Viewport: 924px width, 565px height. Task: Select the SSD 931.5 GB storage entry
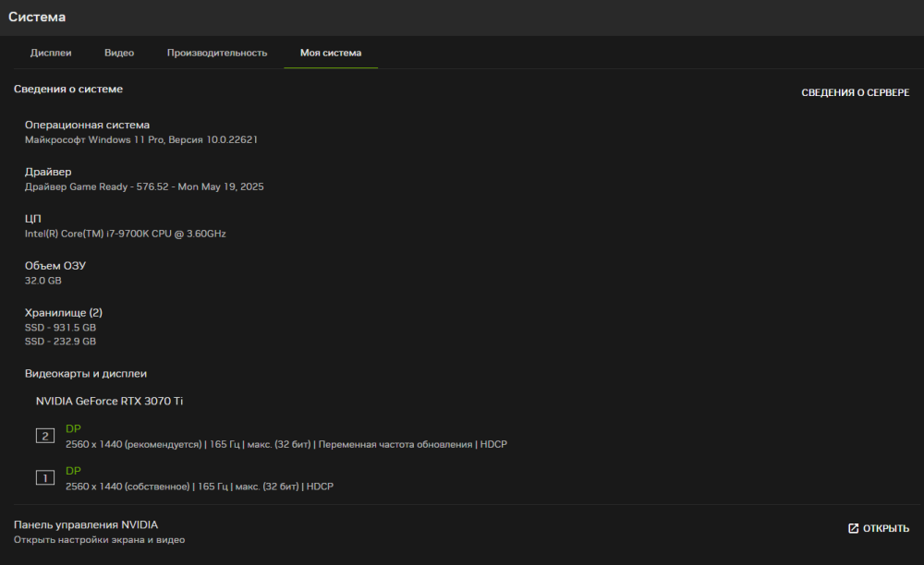[60, 328]
